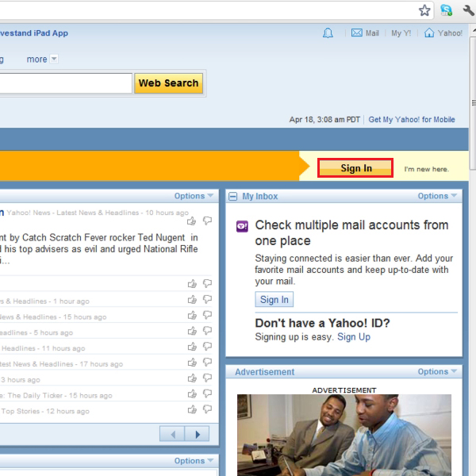Thumbs down the '3 hours ago' headline
The width and height of the screenshot is (476, 476).
point(207,378)
